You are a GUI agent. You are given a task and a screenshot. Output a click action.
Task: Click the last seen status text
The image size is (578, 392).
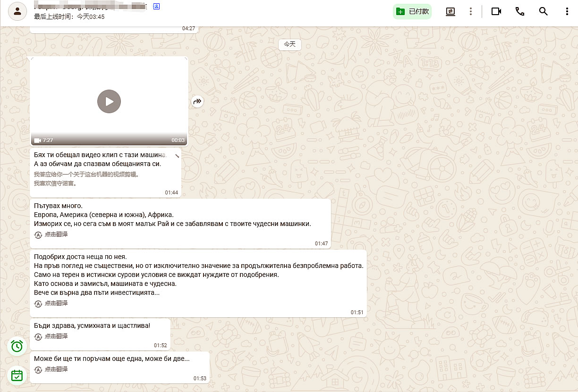tap(69, 17)
